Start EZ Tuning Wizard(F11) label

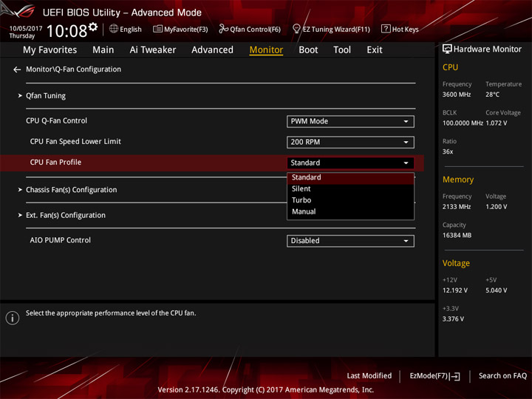[x=336, y=30]
